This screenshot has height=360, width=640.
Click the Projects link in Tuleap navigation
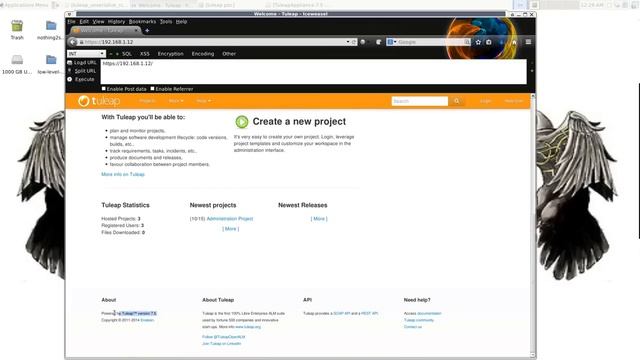tap(147, 101)
